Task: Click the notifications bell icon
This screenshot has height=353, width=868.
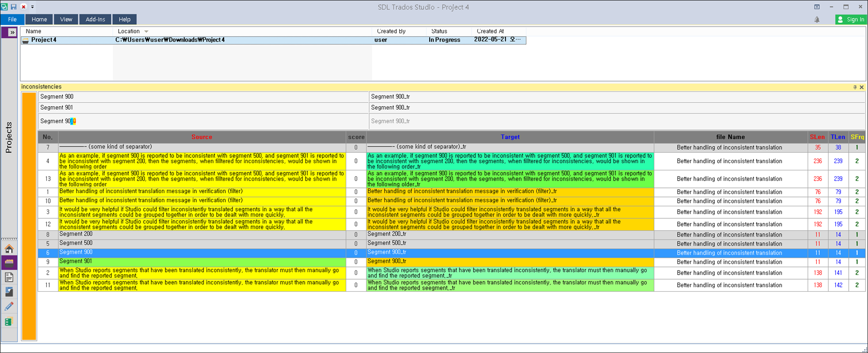Action: 817,19
